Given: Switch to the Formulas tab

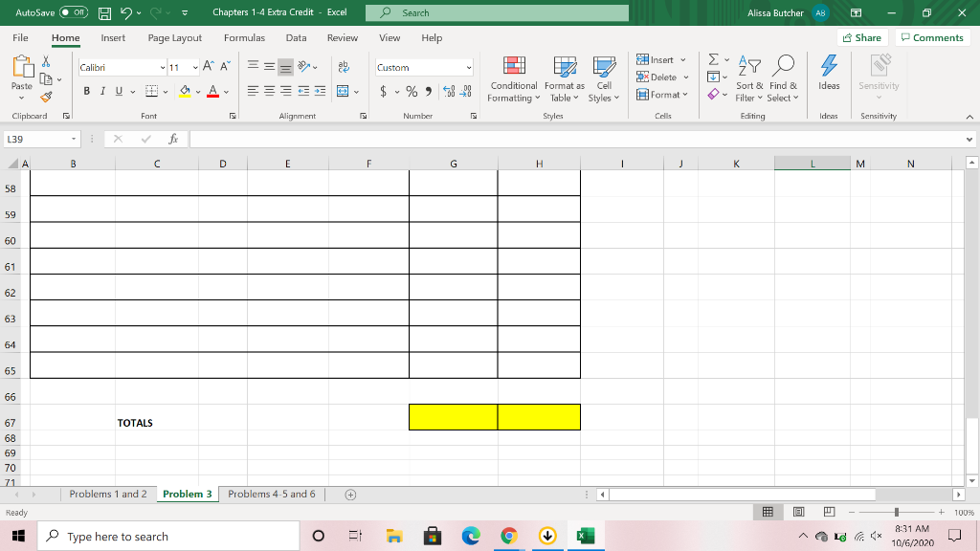Looking at the screenshot, I should tap(244, 37).
